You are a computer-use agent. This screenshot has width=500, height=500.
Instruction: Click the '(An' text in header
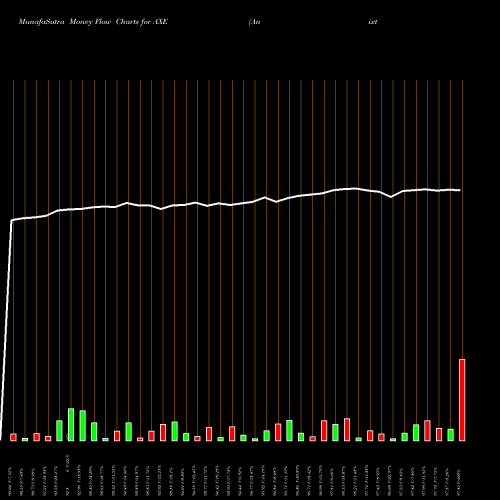click(254, 22)
